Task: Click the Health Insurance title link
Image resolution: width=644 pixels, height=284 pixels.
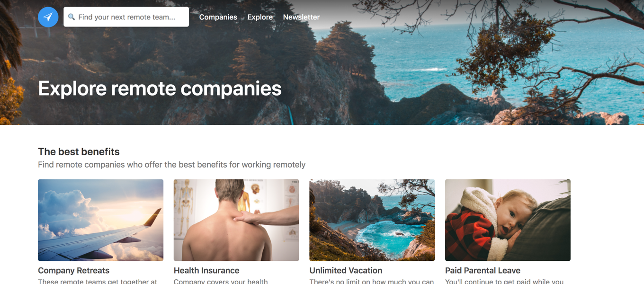Action: (x=206, y=271)
